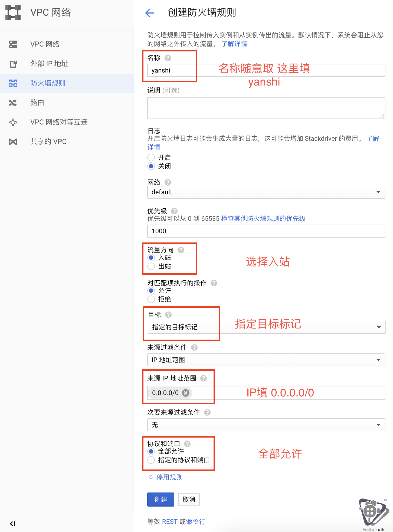Choose 拒绝 as the match action
Image resolution: width=393 pixels, height=532 pixels.
151,299
